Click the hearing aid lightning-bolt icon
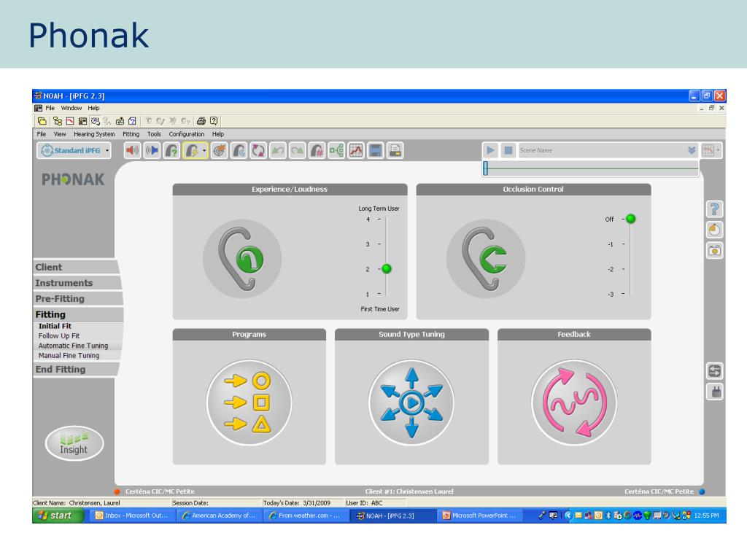Viewport: 747px width, 560px height. (192, 150)
